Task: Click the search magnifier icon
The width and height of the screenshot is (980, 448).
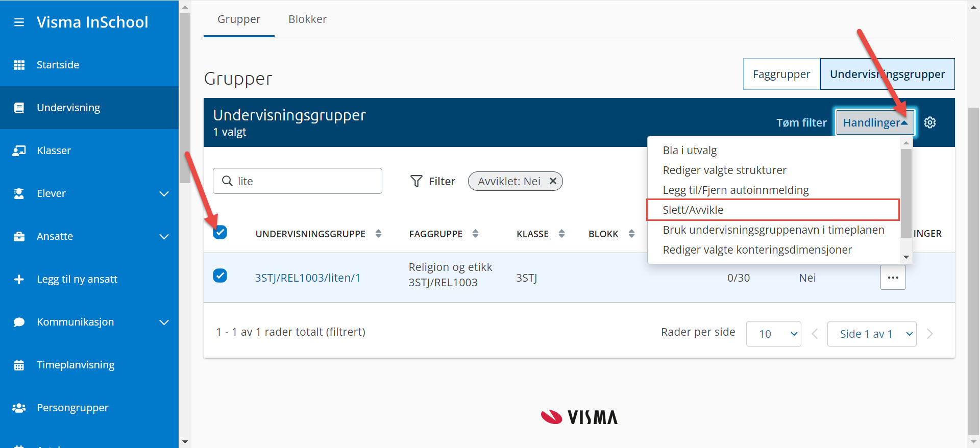Action: (x=227, y=181)
